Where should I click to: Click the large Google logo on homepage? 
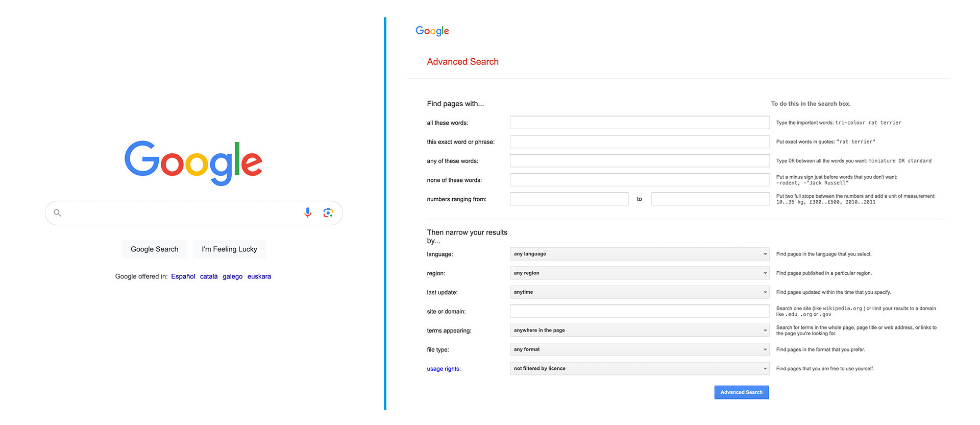[x=193, y=162]
